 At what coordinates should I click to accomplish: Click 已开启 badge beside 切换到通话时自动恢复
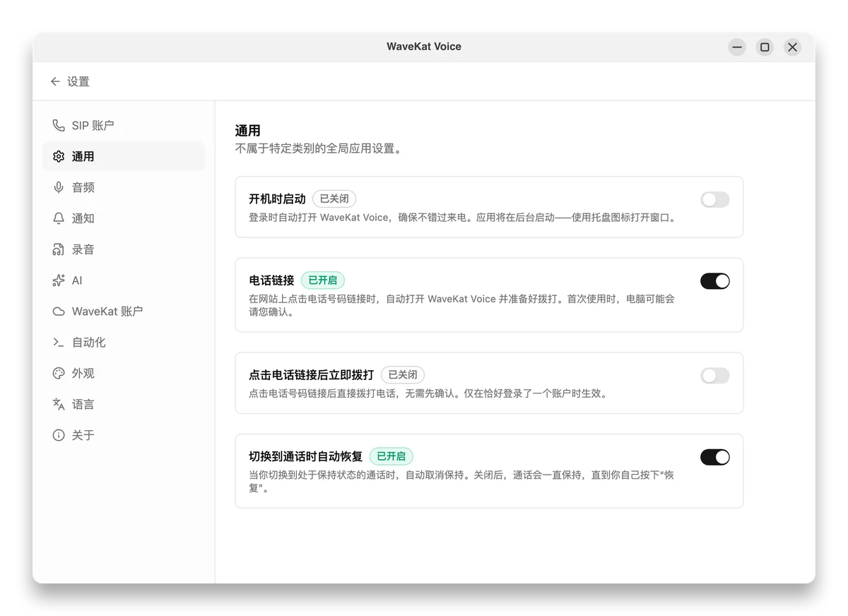pos(391,456)
